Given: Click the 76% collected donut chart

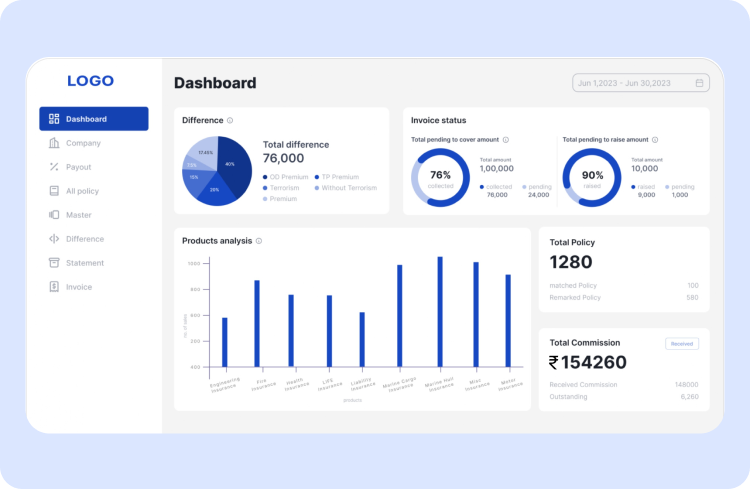Looking at the screenshot, I should [x=440, y=177].
